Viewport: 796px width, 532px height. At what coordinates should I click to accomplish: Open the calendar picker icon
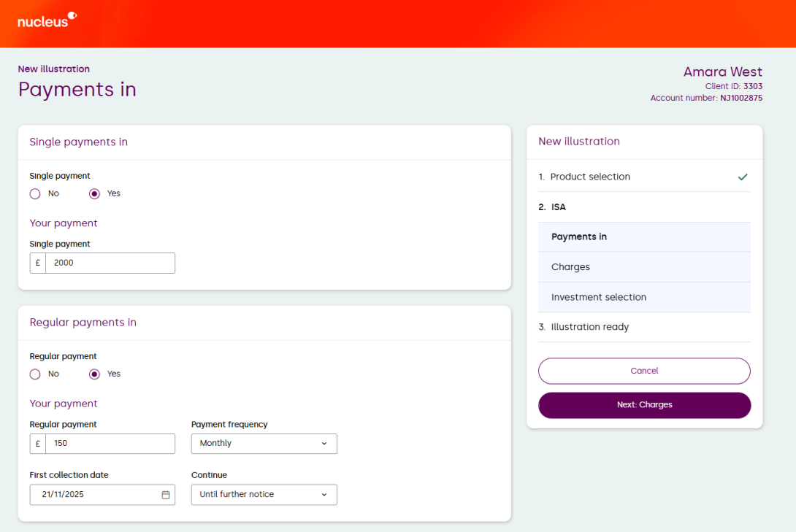coord(166,495)
